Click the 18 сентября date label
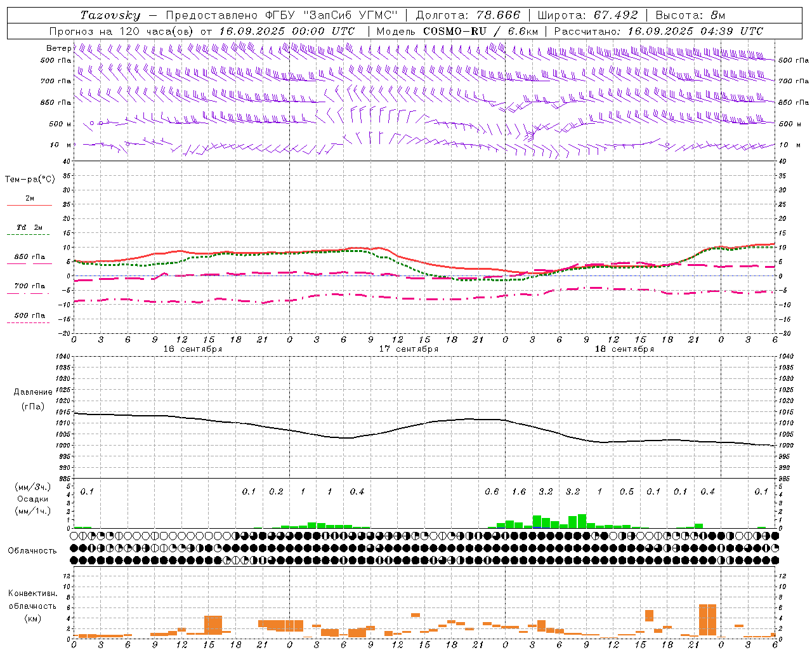812x650 pixels. (x=624, y=349)
